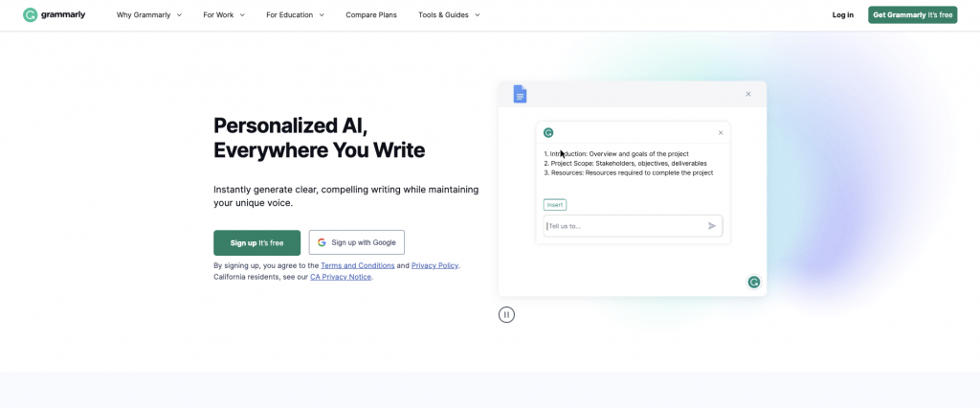980x408 pixels.
Task: Click the Grammarly G icon inside suggestion card
Action: (x=548, y=133)
